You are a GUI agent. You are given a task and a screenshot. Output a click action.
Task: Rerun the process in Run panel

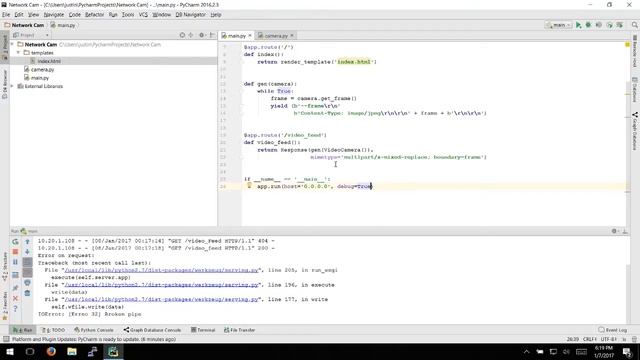point(15,242)
